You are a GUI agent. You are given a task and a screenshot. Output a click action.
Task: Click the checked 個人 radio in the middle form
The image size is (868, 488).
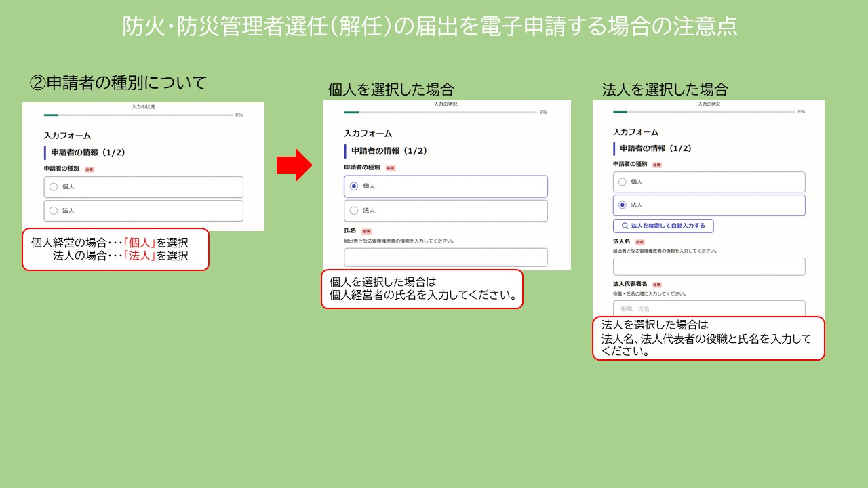point(354,186)
